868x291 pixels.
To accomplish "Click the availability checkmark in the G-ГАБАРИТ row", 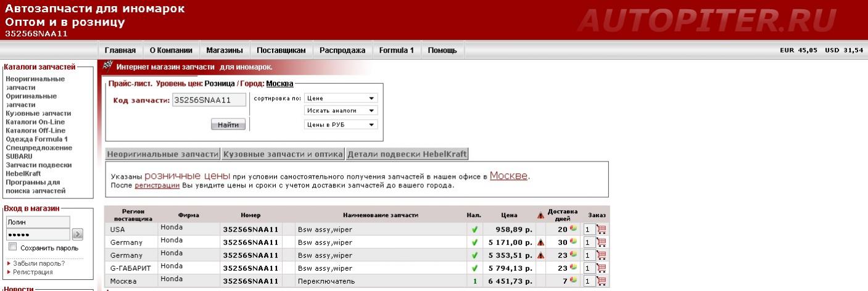I will (x=474, y=268).
